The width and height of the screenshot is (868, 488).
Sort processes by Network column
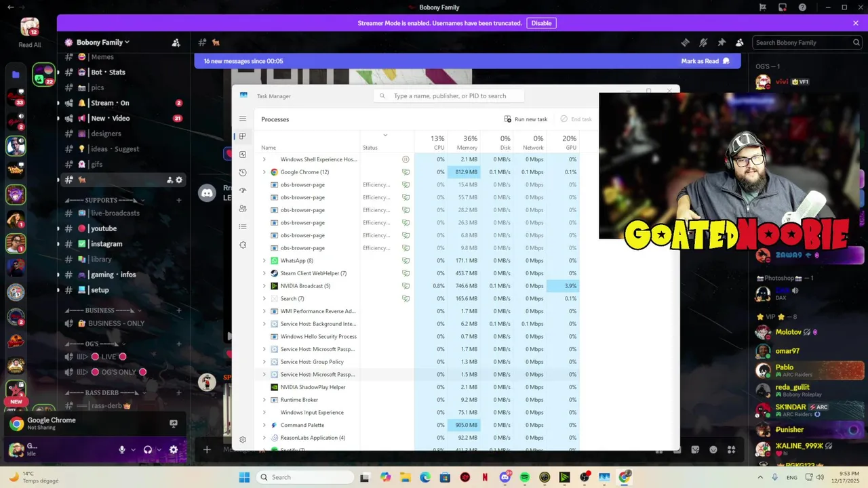529,142
